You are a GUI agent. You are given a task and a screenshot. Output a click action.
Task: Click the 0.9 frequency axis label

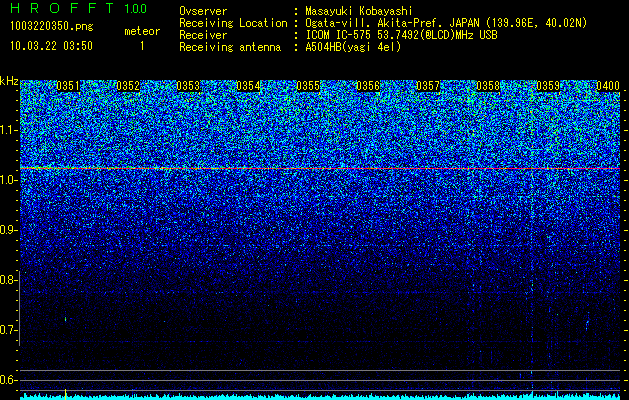pyautogui.click(x=7, y=230)
